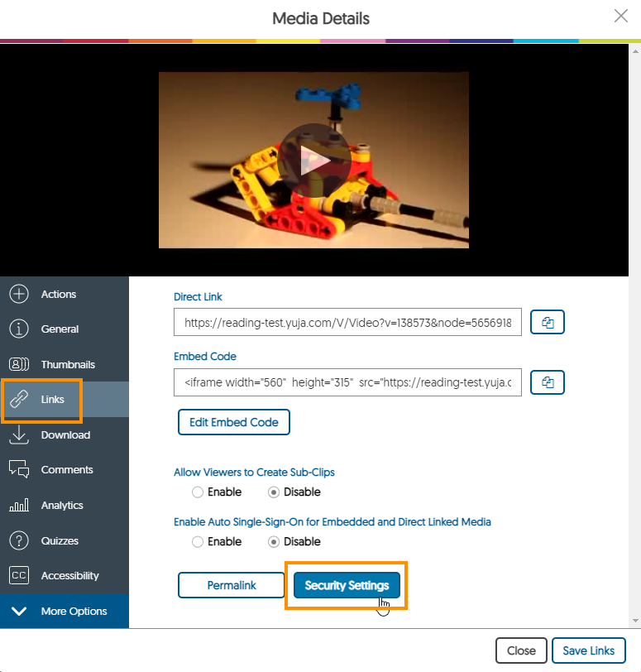Click the Permalink button
641x672 pixels.
[x=232, y=585]
